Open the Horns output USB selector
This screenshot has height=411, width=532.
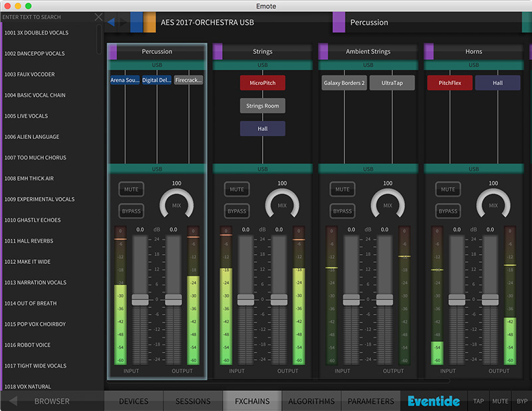coord(473,169)
